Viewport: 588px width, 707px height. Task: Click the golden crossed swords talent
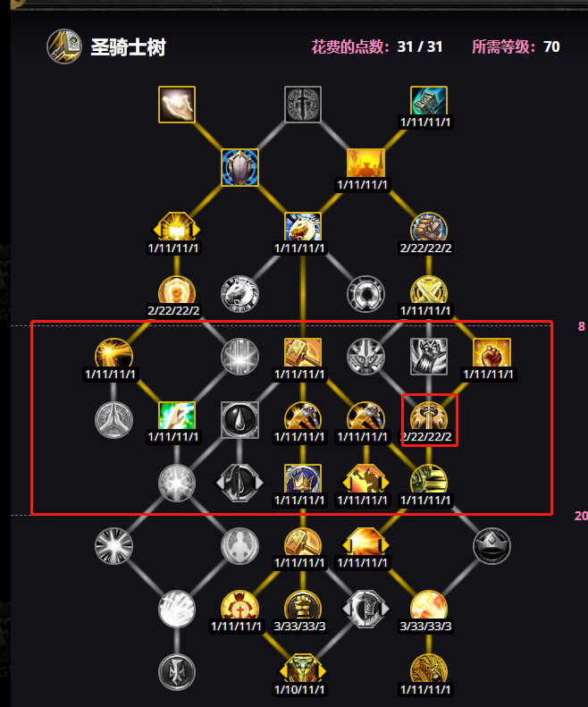tap(429, 290)
